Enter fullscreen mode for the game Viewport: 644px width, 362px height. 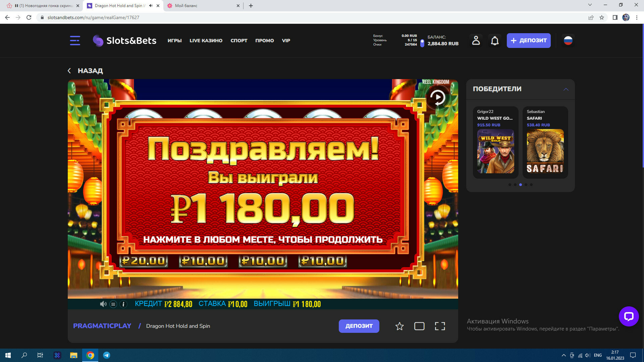click(x=440, y=326)
